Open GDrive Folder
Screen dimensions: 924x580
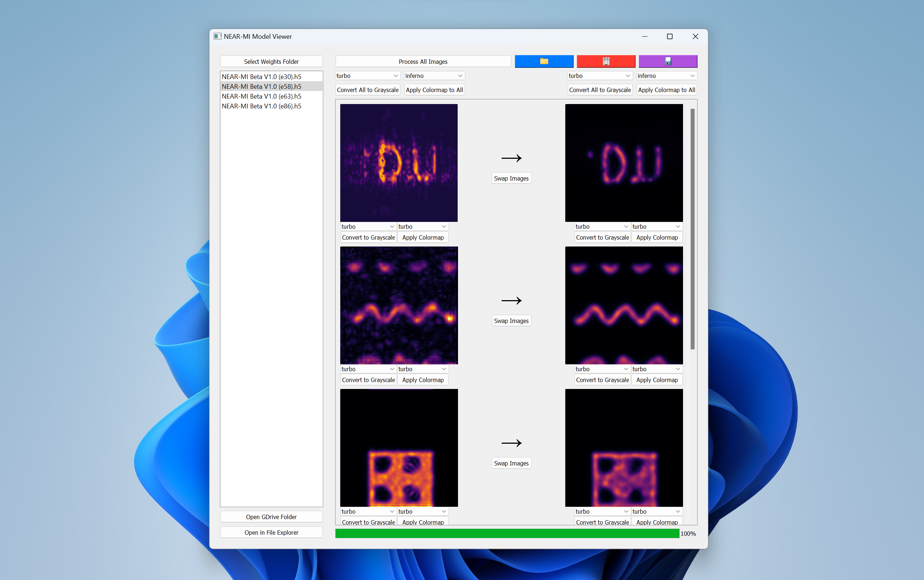click(x=271, y=517)
